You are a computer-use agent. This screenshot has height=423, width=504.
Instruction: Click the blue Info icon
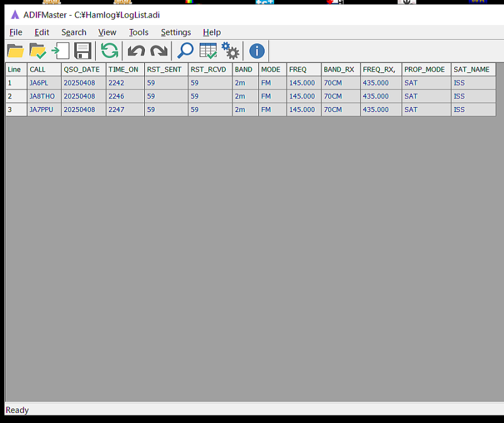click(x=257, y=51)
